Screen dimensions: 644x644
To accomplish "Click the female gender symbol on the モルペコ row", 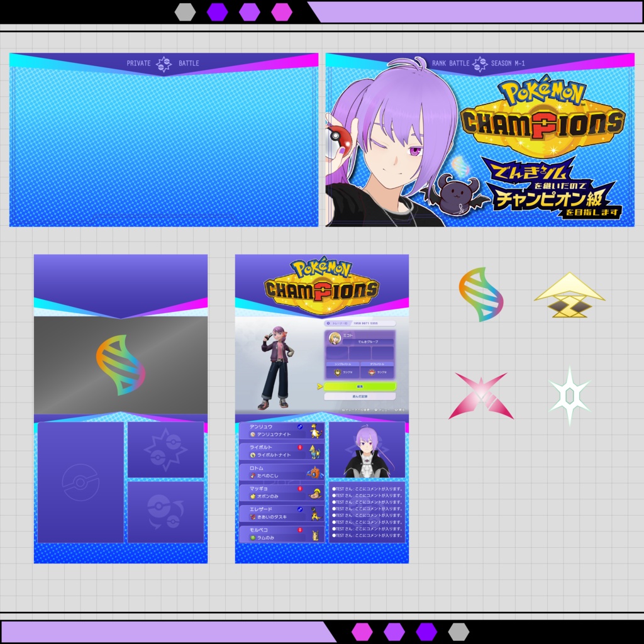I will pos(300,530).
